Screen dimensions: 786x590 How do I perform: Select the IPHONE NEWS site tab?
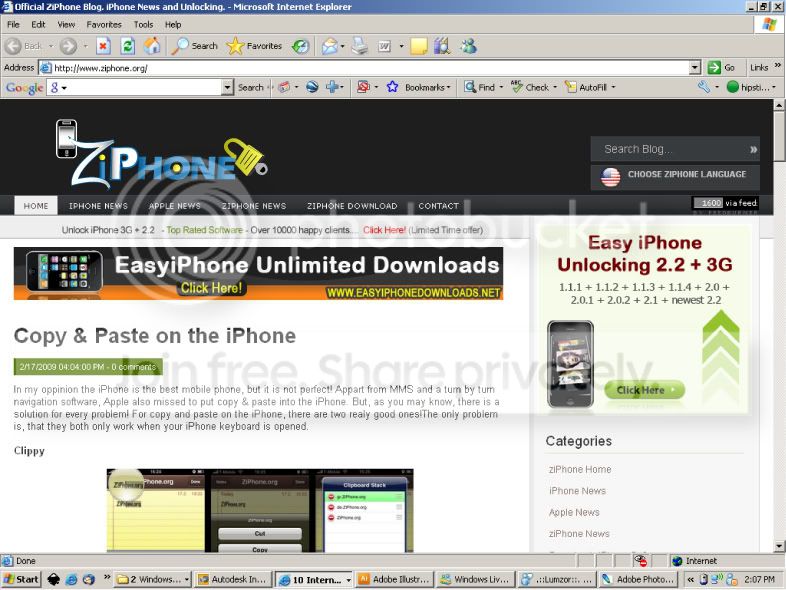[98, 206]
